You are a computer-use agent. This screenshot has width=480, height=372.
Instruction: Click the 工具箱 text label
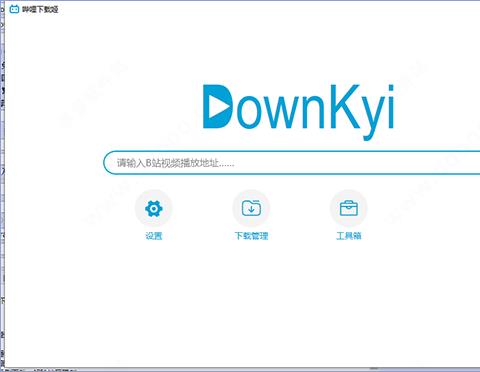click(349, 236)
